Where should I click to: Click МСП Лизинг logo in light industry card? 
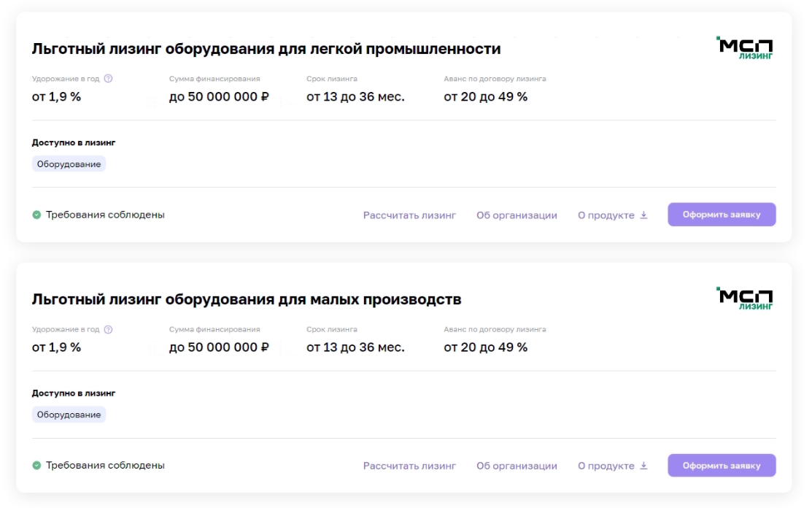[x=745, y=47]
